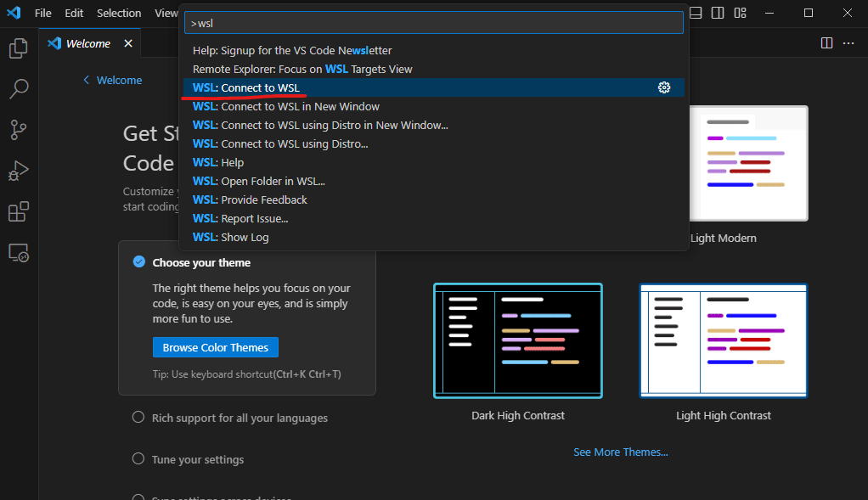
Task: Pick the Dark High Contrast theme thumbnail
Action: coord(518,340)
